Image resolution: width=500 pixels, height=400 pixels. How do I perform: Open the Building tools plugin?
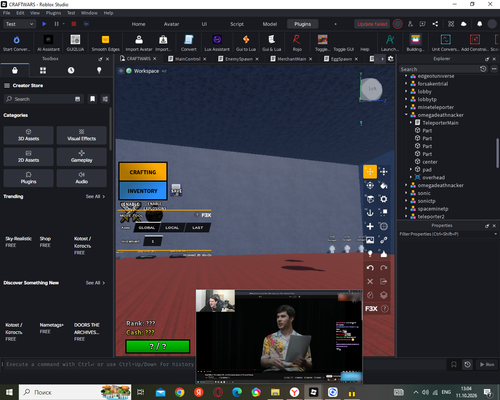click(415, 43)
